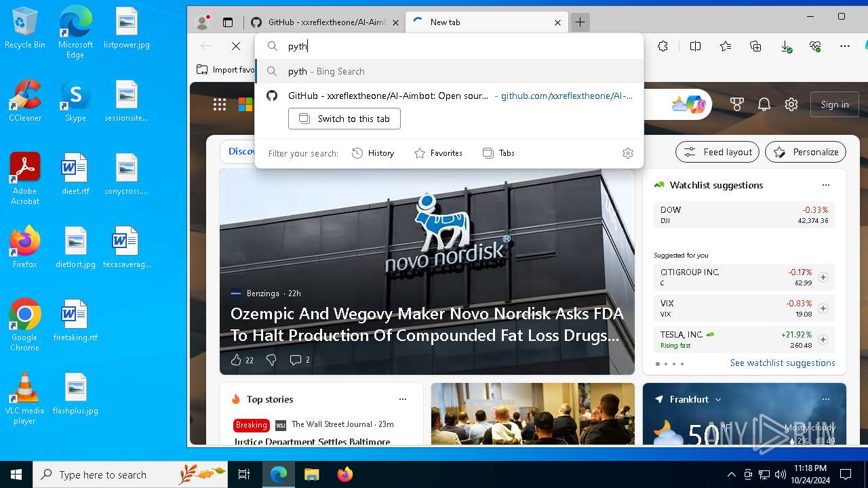Select Recycle Bin desktop icon

25,28
